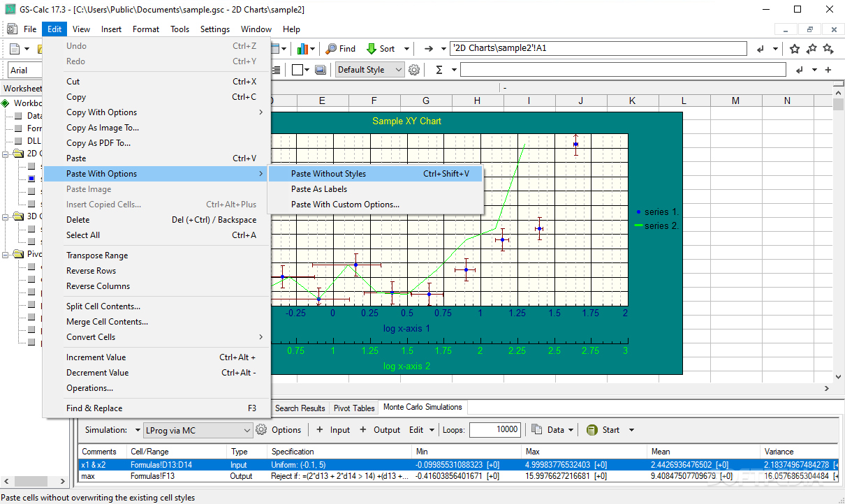Click the third bookmark star icon
Image resolution: width=845 pixels, height=504 pixels.
pyautogui.click(x=828, y=49)
